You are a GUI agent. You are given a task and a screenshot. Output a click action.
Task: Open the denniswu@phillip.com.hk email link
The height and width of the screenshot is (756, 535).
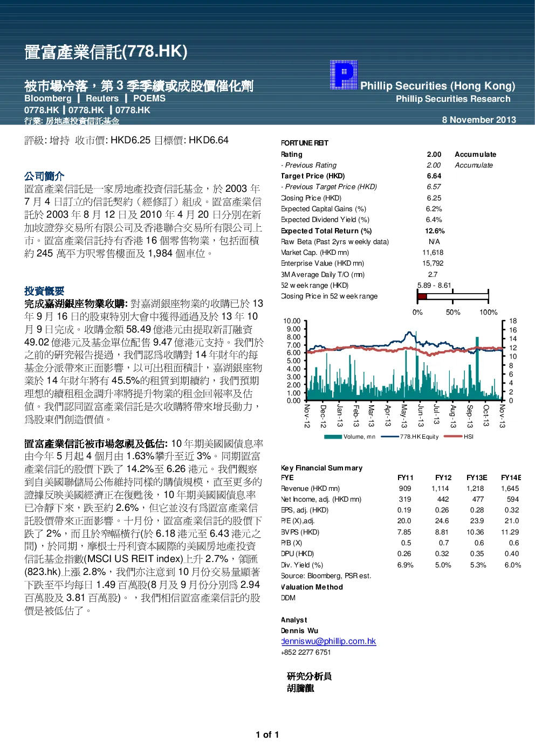tap(328, 641)
